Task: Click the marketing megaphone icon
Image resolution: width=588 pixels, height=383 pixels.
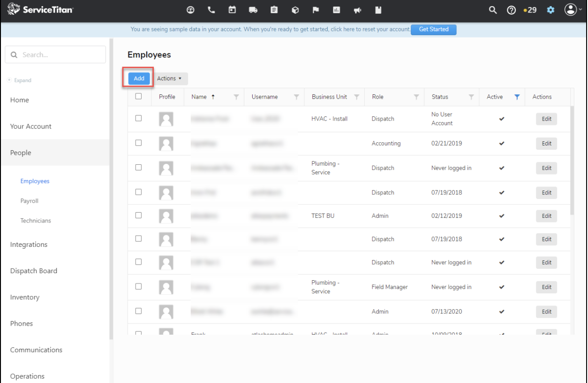Action: 357,10
